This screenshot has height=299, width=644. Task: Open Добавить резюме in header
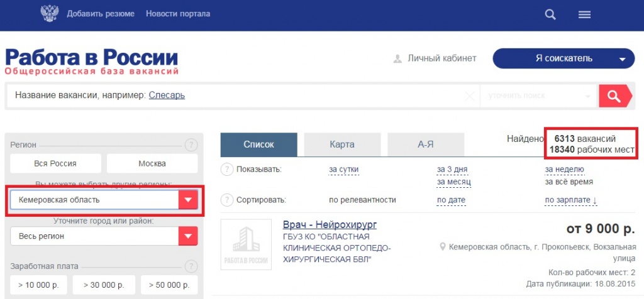[101, 14]
